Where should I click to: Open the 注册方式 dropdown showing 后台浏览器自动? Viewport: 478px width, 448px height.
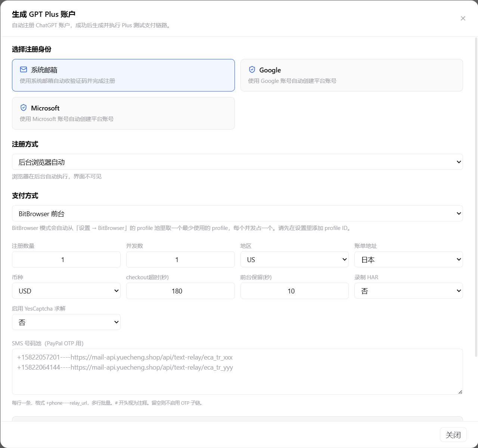238,162
